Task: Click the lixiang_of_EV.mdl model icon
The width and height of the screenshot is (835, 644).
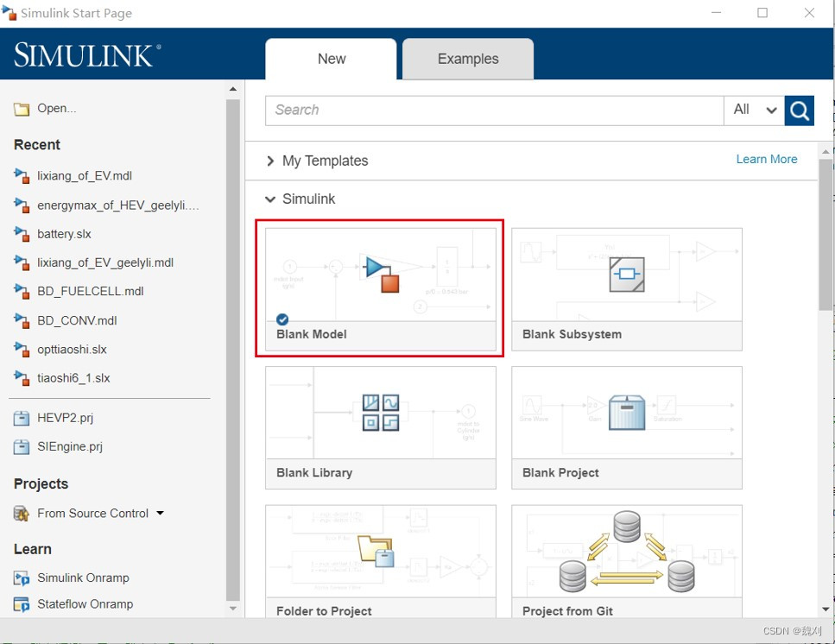Action: point(22,175)
